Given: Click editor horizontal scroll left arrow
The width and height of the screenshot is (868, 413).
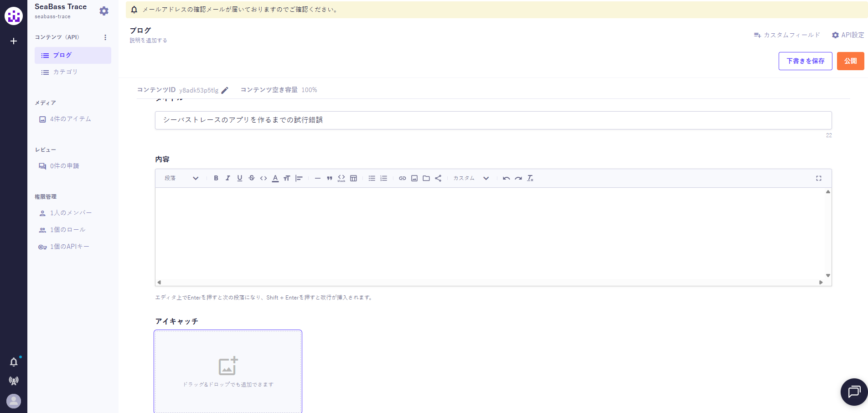Looking at the screenshot, I should click(159, 283).
